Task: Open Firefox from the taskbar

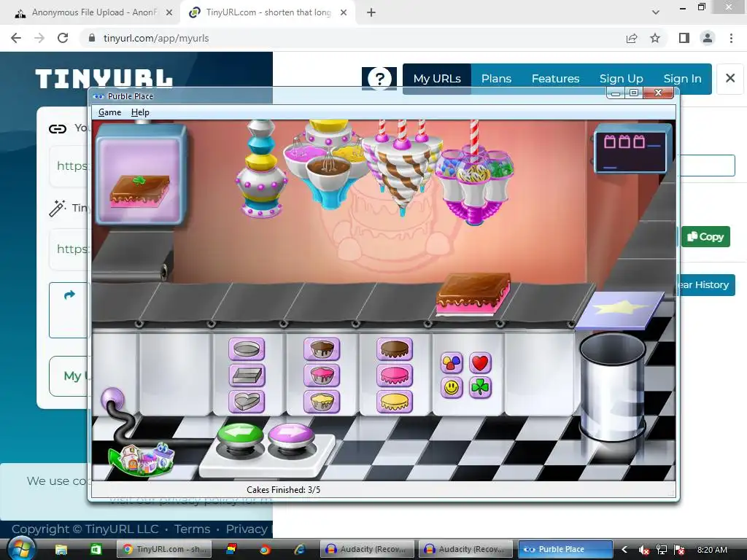Action: point(265,550)
